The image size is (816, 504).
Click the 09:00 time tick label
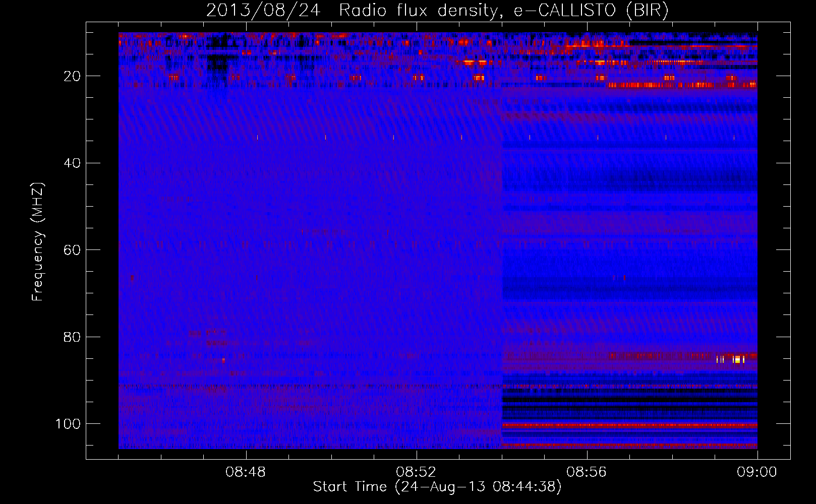click(x=757, y=472)
